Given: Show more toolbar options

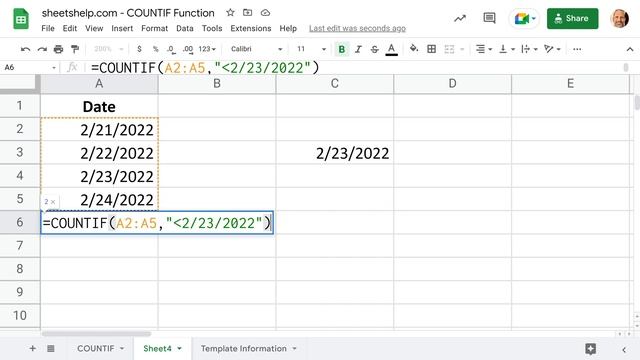Looking at the screenshot, I should click(x=577, y=49).
